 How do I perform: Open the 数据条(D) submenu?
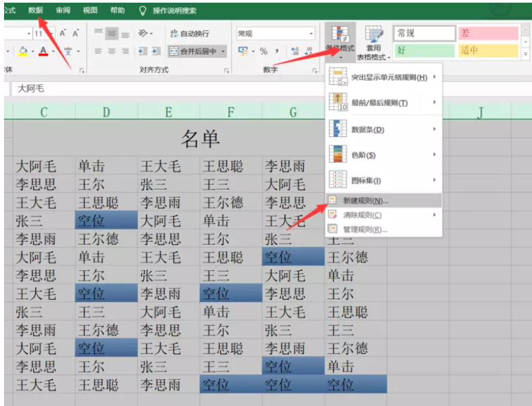pyautogui.click(x=383, y=129)
